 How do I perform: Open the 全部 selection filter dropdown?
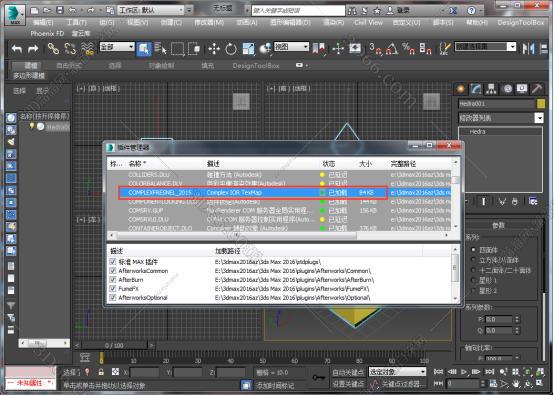[x=117, y=47]
